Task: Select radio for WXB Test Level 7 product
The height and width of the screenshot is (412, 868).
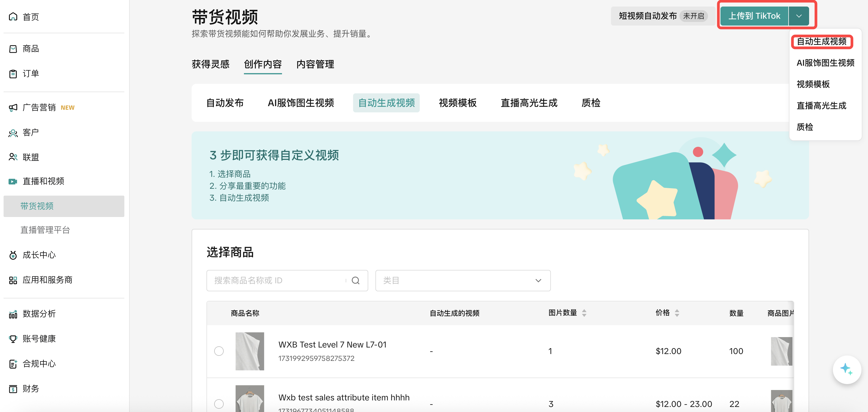Action: click(x=219, y=351)
